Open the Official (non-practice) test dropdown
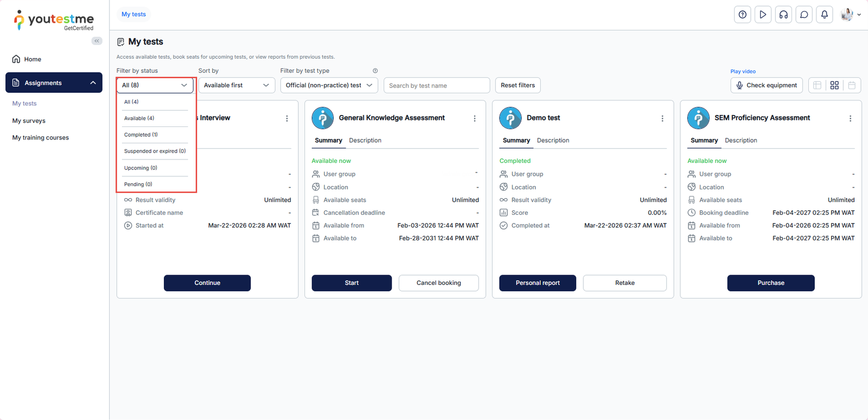Image resolution: width=868 pixels, height=420 pixels. pyautogui.click(x=329, y=85)
